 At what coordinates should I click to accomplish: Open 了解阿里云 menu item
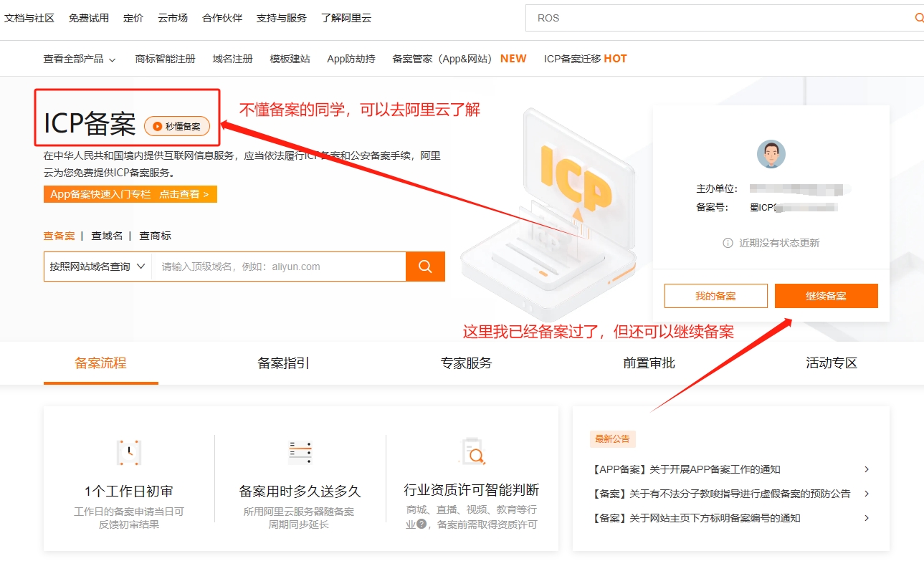(346, 18)
